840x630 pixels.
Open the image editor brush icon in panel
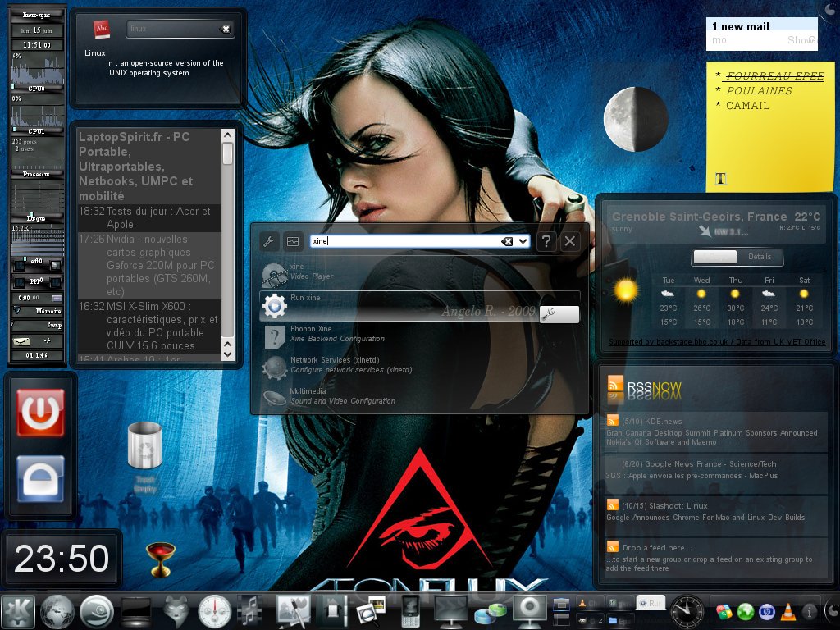point(294,611)
